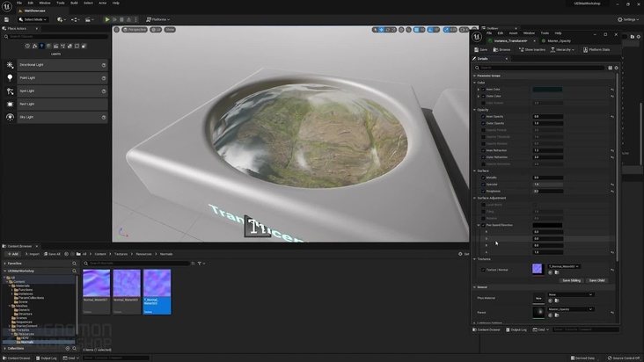Reset Inner Color to default arrow
The image size is (644, 362).
point(612,89)
